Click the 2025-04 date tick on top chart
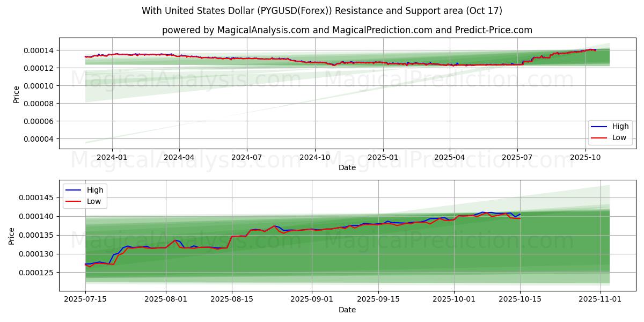 pyautogui.click(x=450, y=157)
